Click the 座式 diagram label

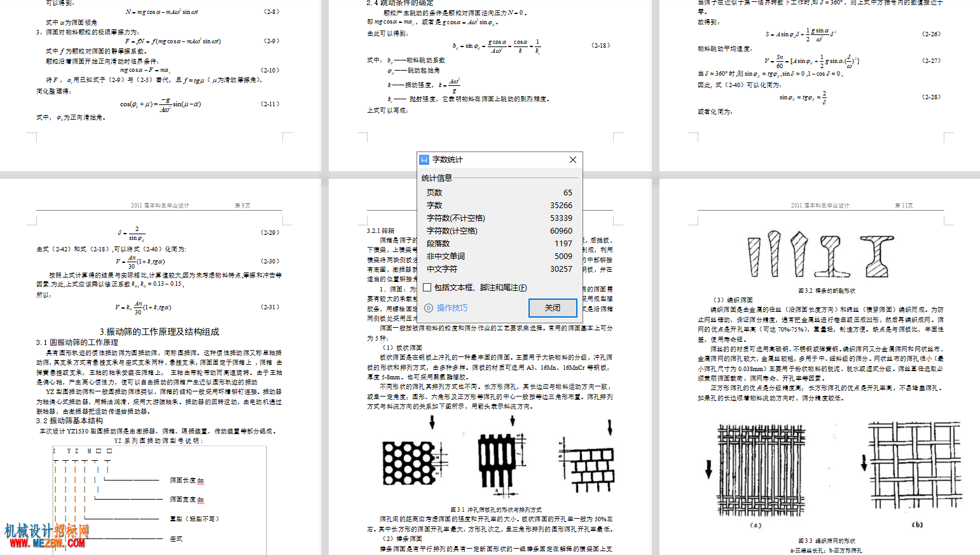point(176,538)
